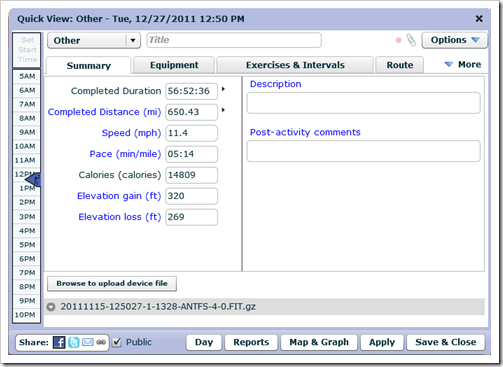Expand the More tabs menu
The height and width of the screenshot is (367, 503).
pyautogui.click(x=463, y=64)
